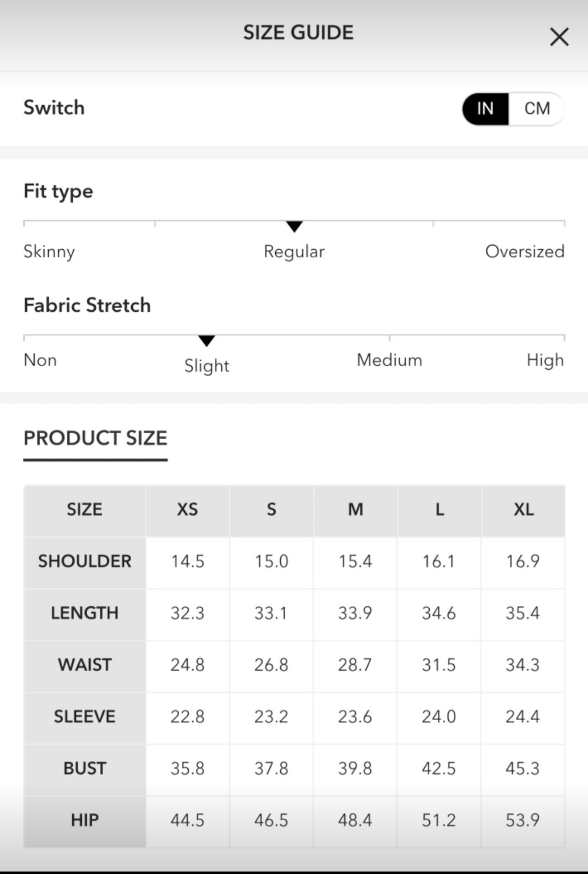
Task: Select the High fabric stretch label
Action: [x=545, y=360]
